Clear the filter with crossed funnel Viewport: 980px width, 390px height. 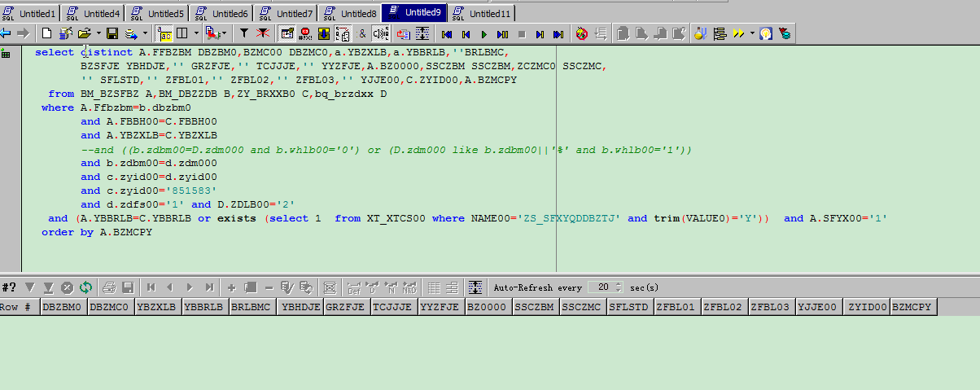click(x=262, y=33)
